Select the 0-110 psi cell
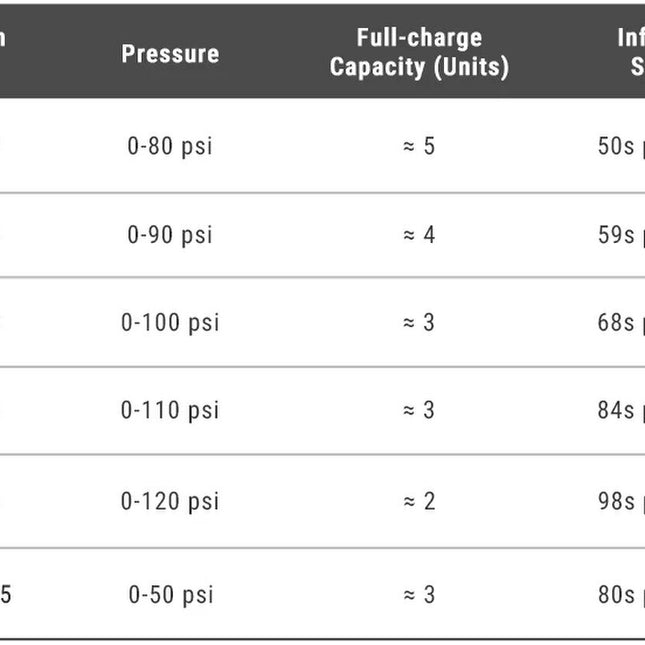645x645 pixels. [x=170, y=410]
